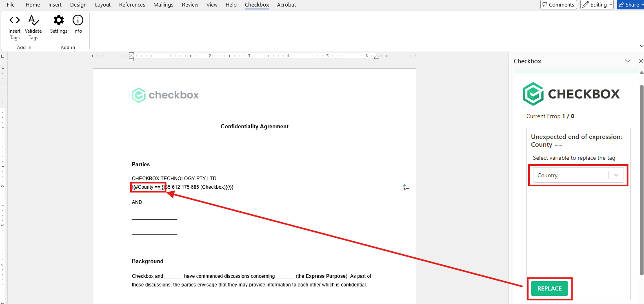Switch to the Design tab

tap(78, 4)
